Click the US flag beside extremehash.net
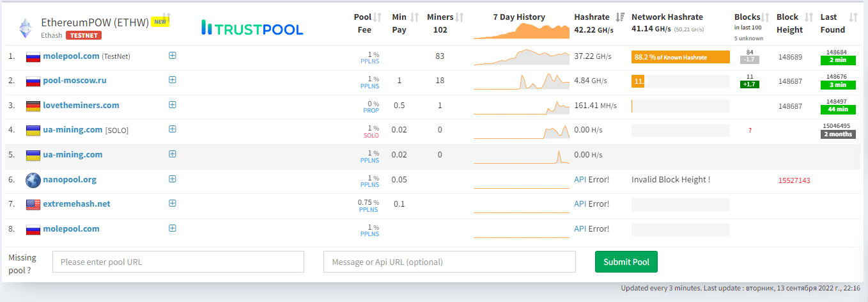The image size is (868, 302). [33, 205]
